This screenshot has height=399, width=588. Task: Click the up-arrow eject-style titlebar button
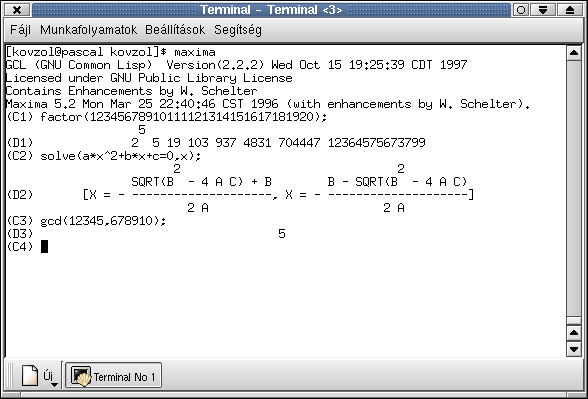[570, 9]
